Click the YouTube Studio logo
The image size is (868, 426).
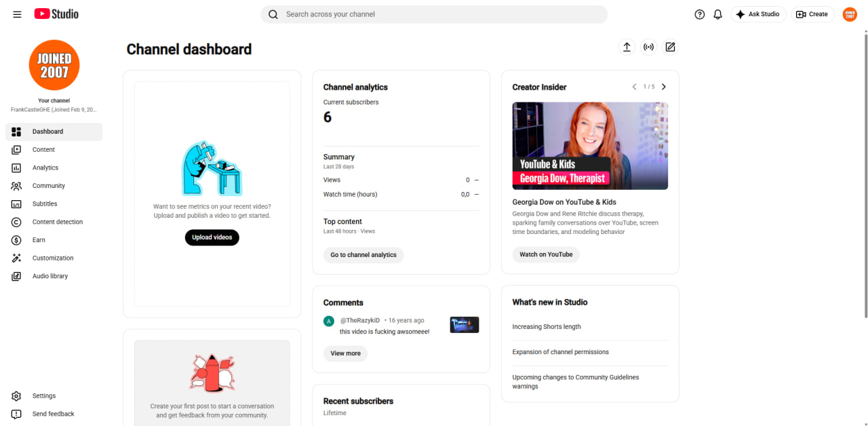[x=56, y=14]
